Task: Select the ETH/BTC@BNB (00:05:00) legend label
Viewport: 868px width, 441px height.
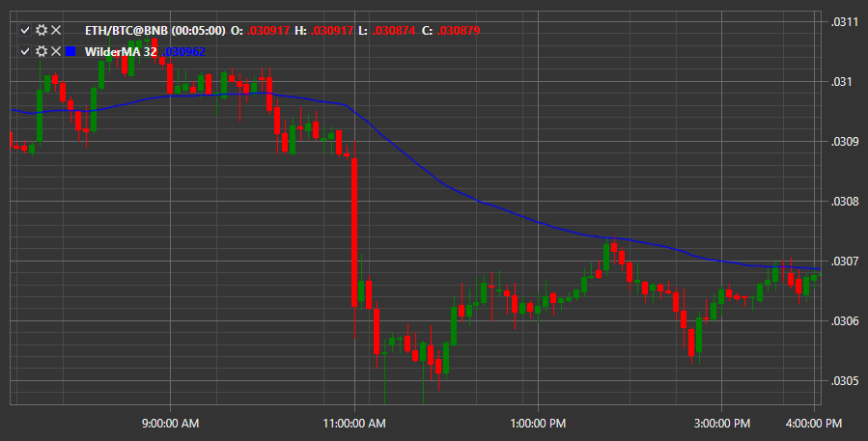Action: pyautogui.click(x=155, y=31)
